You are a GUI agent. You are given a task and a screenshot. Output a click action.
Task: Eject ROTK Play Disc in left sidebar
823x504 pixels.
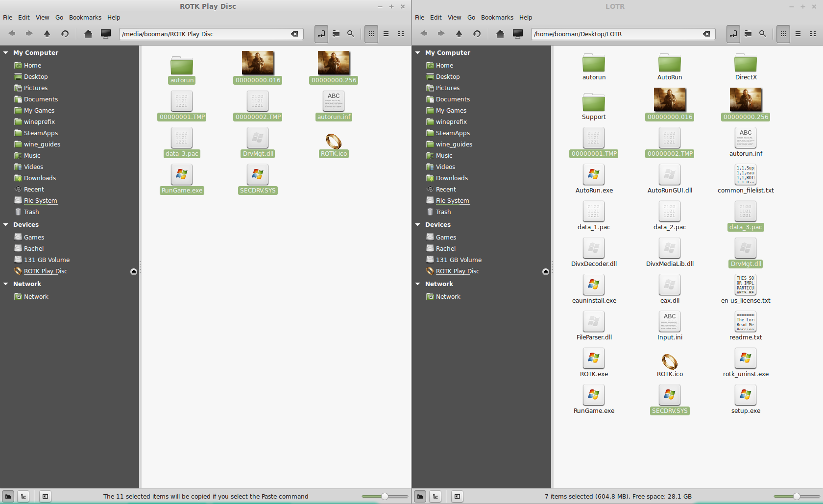134,271
